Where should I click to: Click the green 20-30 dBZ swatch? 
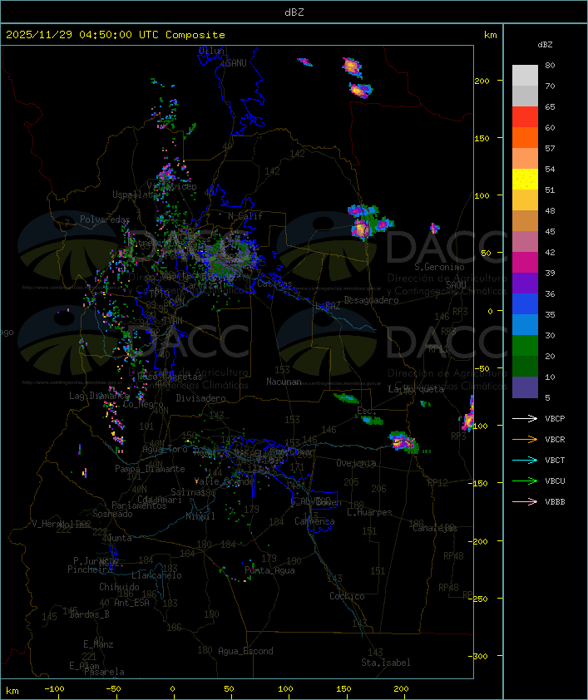point(525,345)
